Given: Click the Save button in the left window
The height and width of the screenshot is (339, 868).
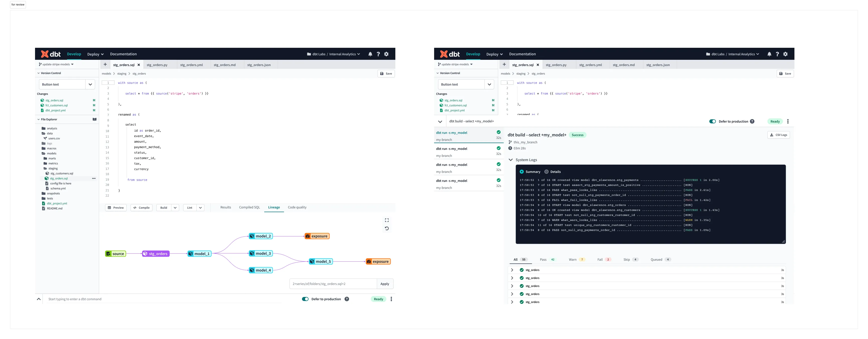Looking at the screenshot, I should [386, 74].
